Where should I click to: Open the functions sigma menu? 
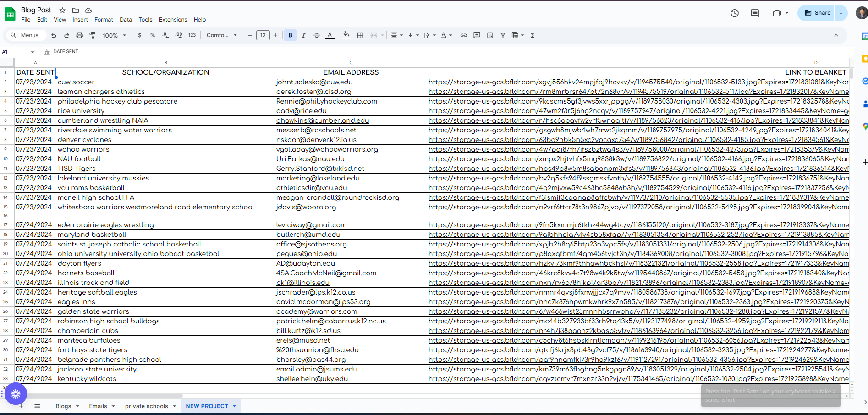click(532, 35)
